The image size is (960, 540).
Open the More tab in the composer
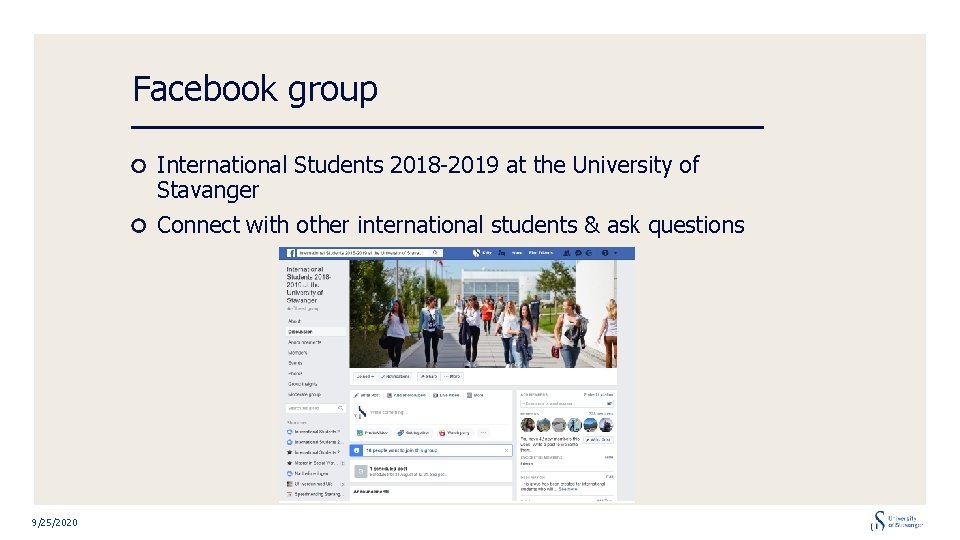point(475,396)
